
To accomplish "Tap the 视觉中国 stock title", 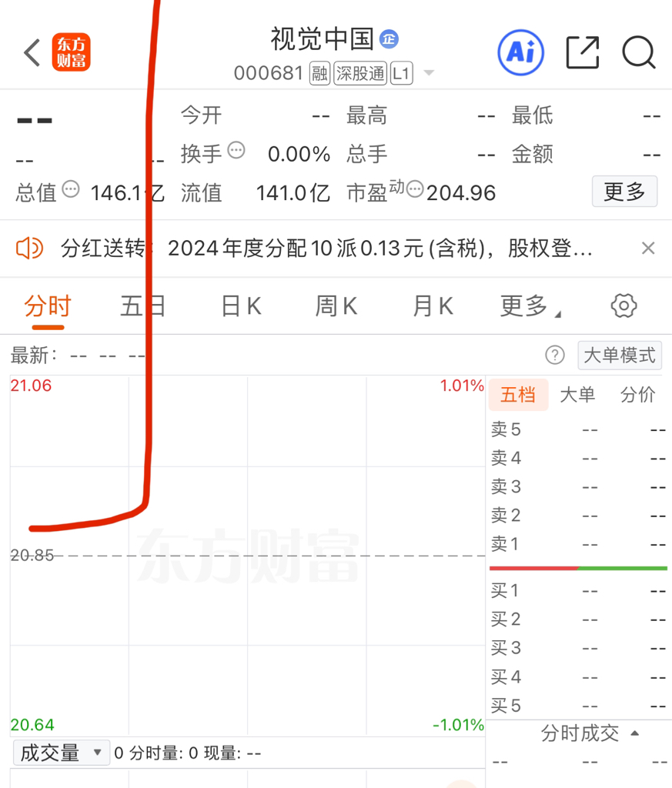I will click(x=323, y=38).
